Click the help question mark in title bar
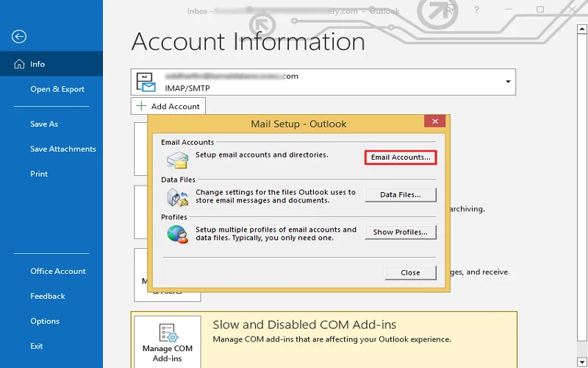Image resolution: width=588 pixels, height=368 pixels. (476, 10)
